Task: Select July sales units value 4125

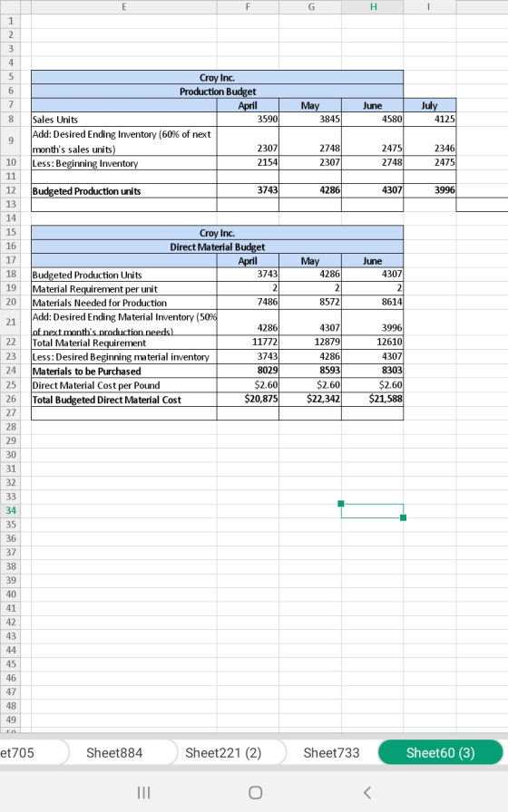Action: [430, 119]
